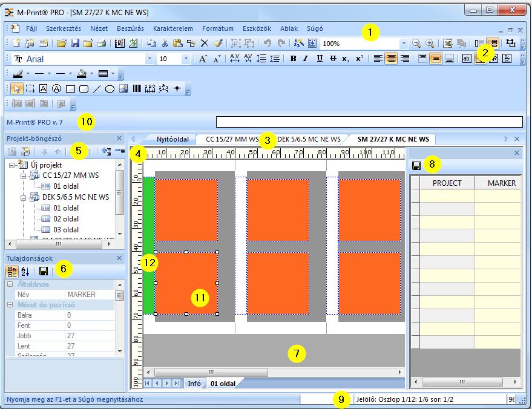Viewport: 532px width, 409px height.
Task: Click the format painter brush icon
Action: (x=218, y=43)
